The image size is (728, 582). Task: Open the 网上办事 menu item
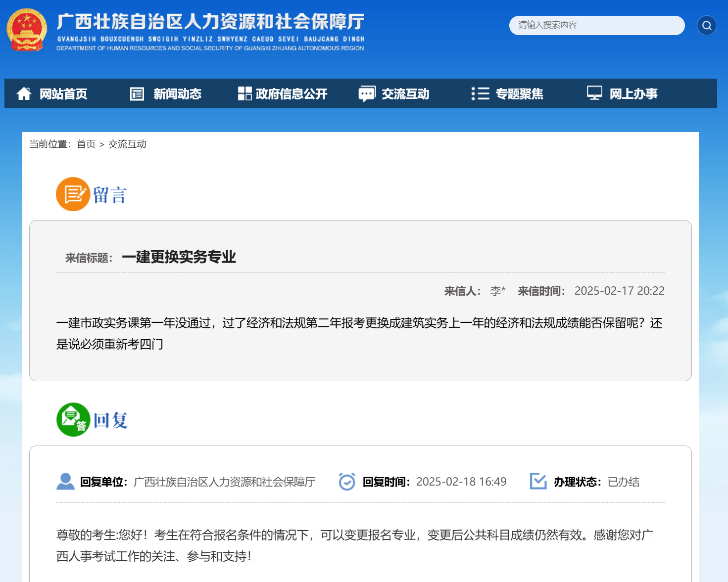[x=633, y=94]
